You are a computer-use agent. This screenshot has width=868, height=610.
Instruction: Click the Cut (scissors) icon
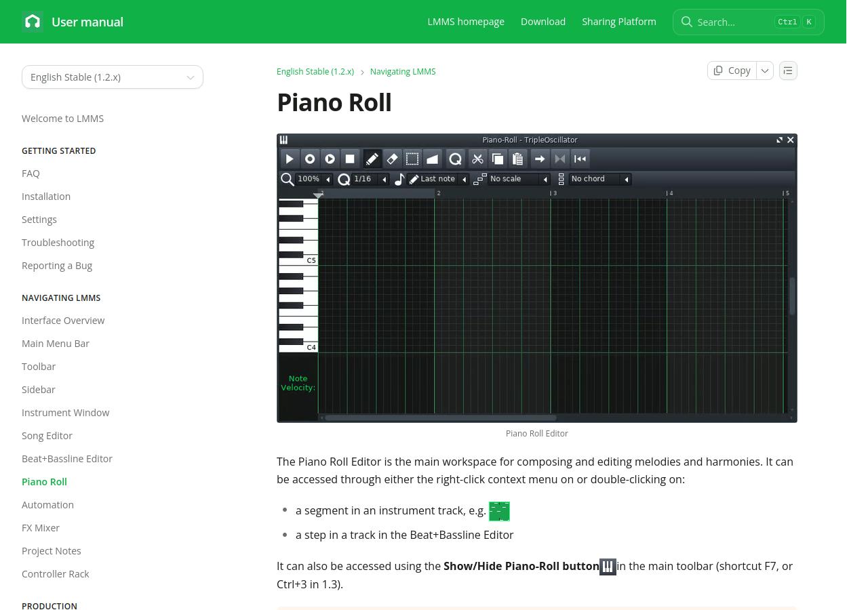pos(477,159)
